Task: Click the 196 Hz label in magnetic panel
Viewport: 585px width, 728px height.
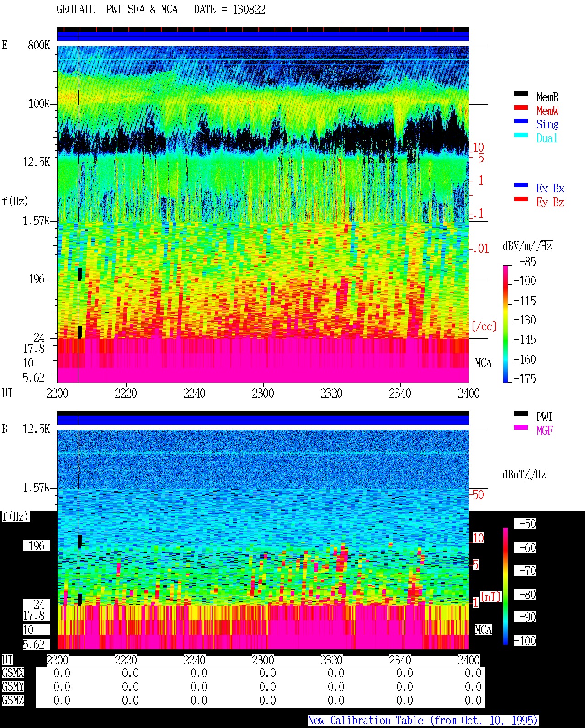Action: click(x=37, y=546)
